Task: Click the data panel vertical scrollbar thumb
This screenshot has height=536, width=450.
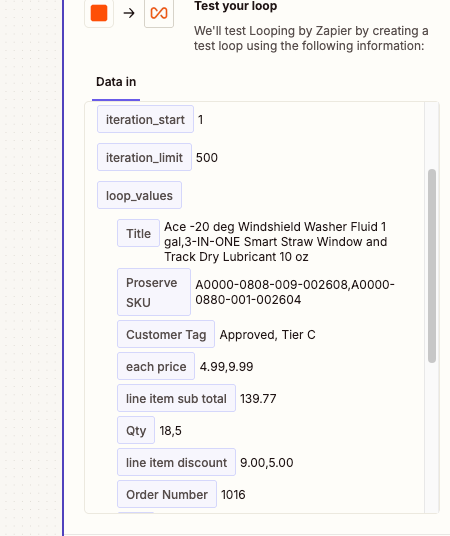Action: tap(432, 266)
